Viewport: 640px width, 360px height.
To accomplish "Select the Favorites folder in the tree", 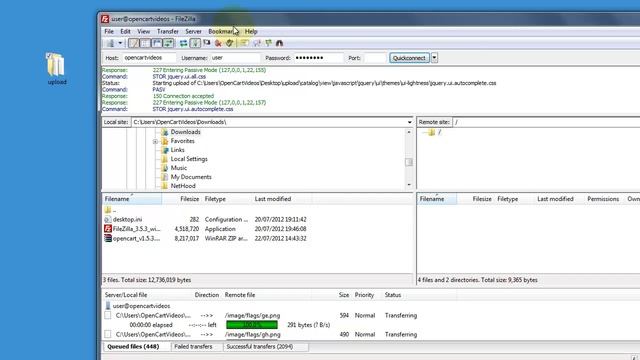I will (x=182, y=141).
